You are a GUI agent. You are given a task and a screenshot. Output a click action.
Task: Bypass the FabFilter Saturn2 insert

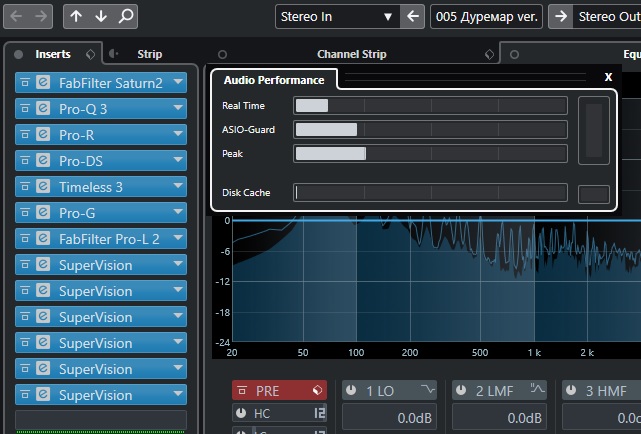point(25,83)
